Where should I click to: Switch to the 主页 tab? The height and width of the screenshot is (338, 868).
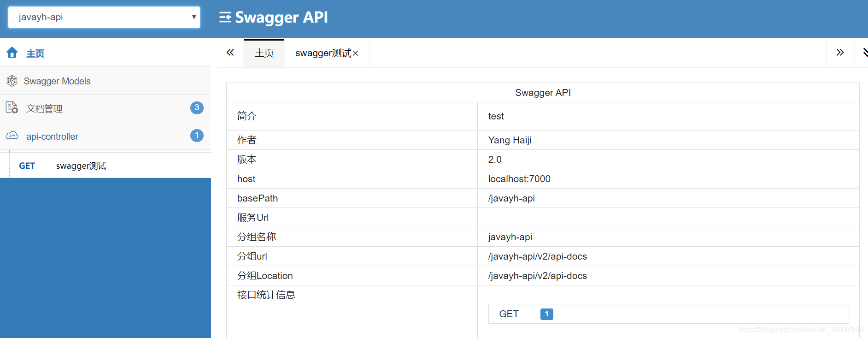(264, 53)
